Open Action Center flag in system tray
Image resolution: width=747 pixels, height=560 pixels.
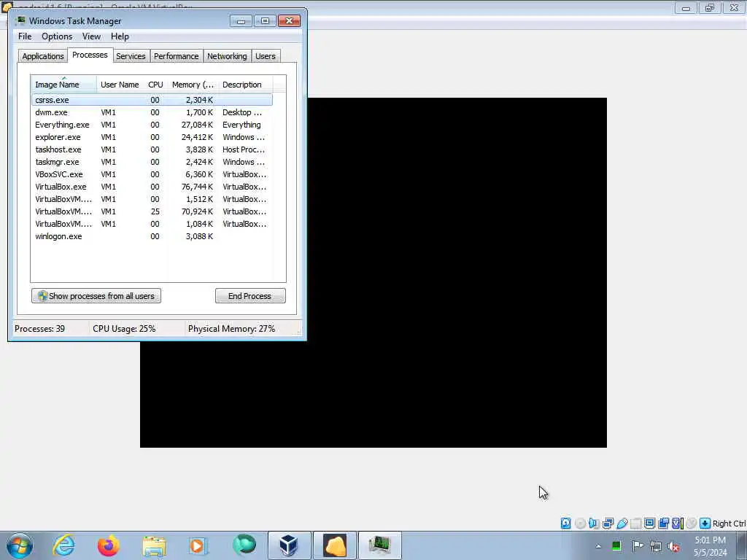tap(637, 545)
